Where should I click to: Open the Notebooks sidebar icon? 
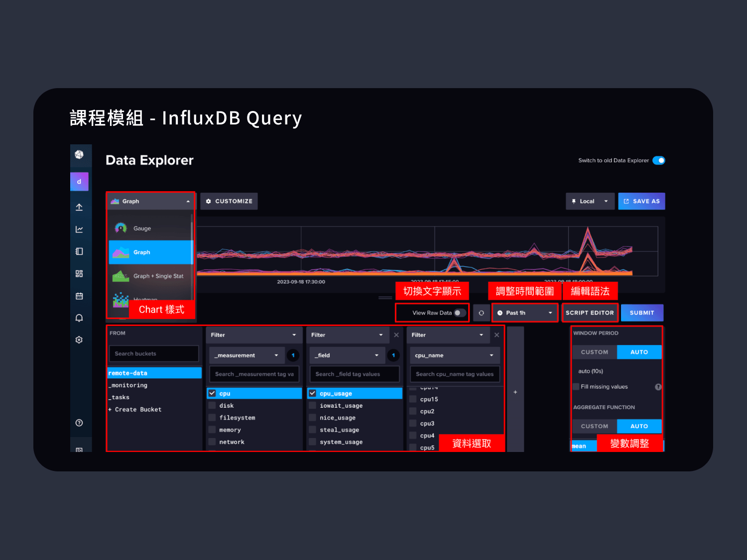(x=79, y=251)
